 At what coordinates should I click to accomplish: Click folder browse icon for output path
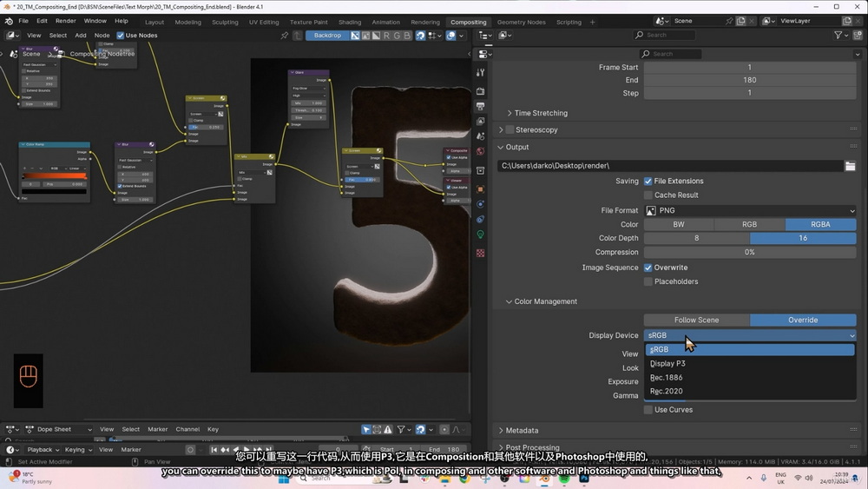pyautogui.click(x=851, y=166)
